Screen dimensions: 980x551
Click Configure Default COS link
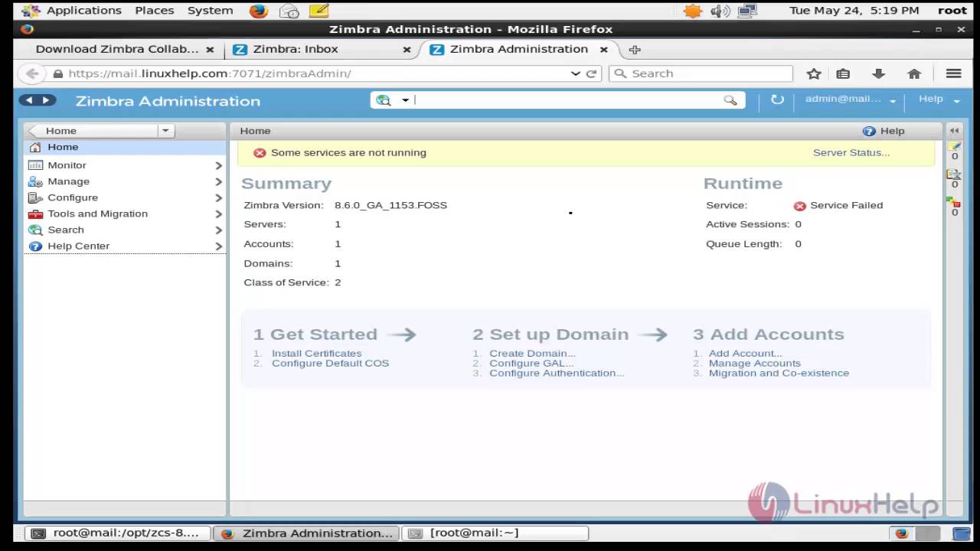click(330, 364)
